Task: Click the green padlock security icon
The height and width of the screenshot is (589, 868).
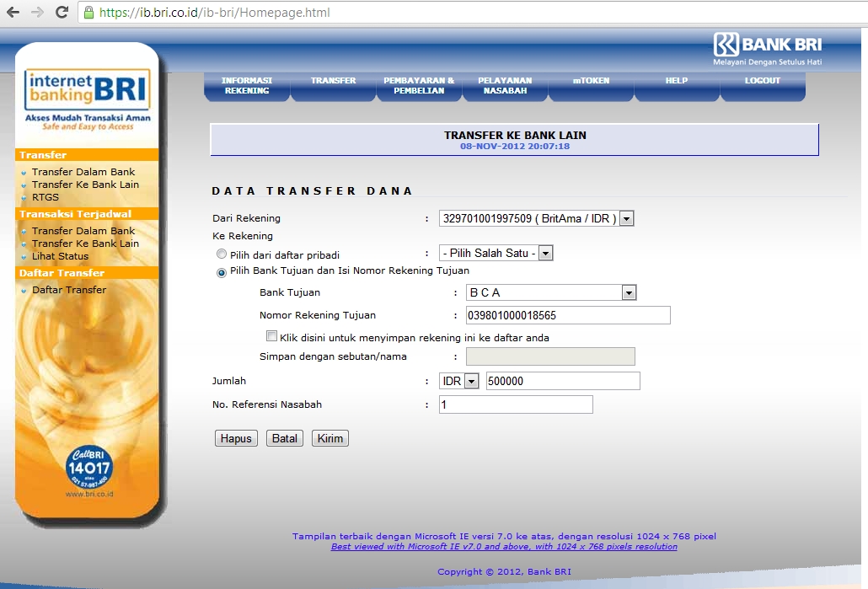Action: click(88, 12)
